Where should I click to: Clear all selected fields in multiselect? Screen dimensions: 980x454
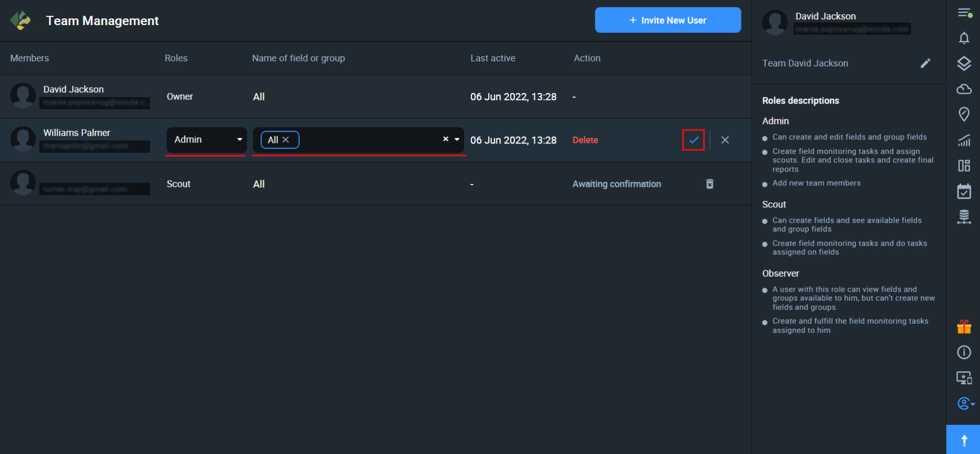click(445, 139)
